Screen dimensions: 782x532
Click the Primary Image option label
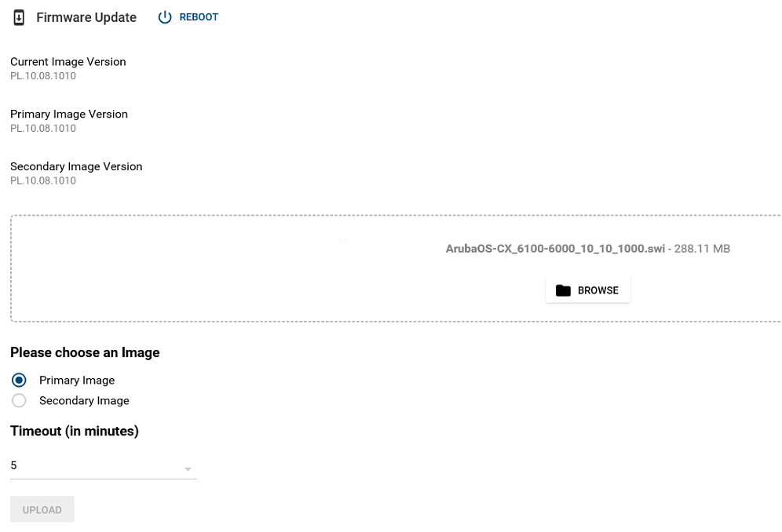pyautogui.click(x=77, y=381)
